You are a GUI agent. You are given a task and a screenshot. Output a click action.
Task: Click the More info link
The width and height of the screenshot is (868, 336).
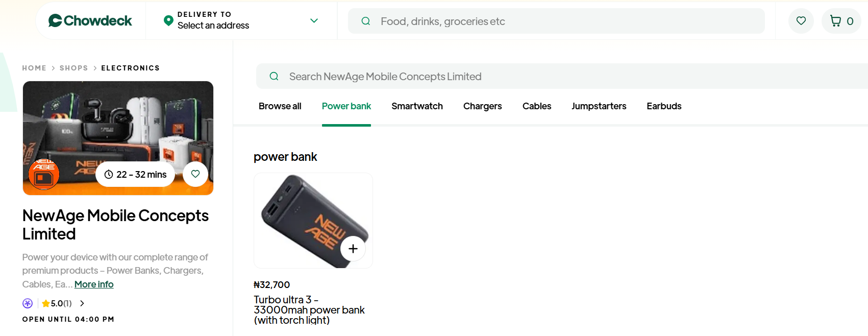94,284
